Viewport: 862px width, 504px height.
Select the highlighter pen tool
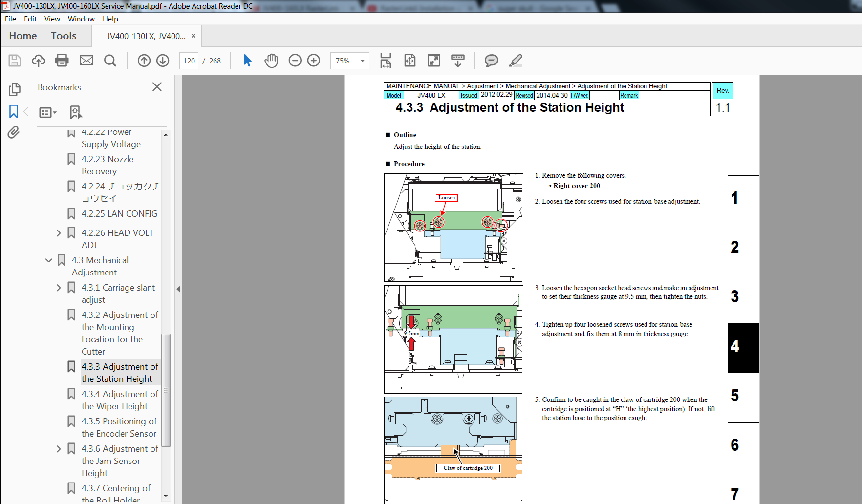516,61
